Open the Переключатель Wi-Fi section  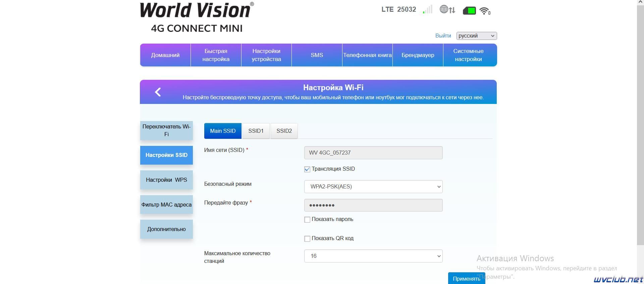click(166, 130)
